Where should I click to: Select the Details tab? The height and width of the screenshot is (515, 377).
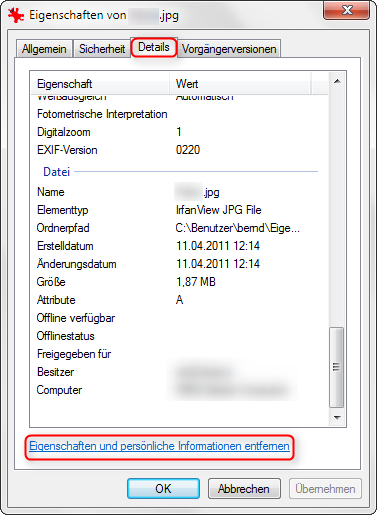154,47
